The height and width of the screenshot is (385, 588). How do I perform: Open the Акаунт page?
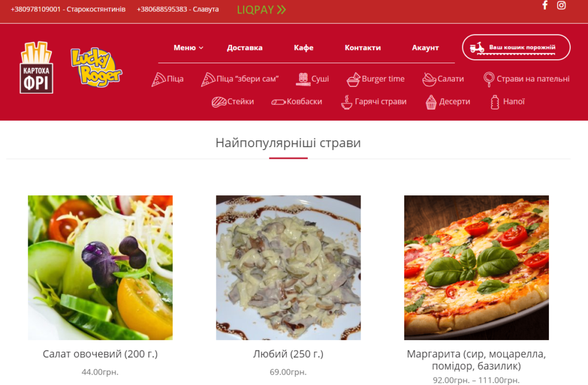(425, 48)
